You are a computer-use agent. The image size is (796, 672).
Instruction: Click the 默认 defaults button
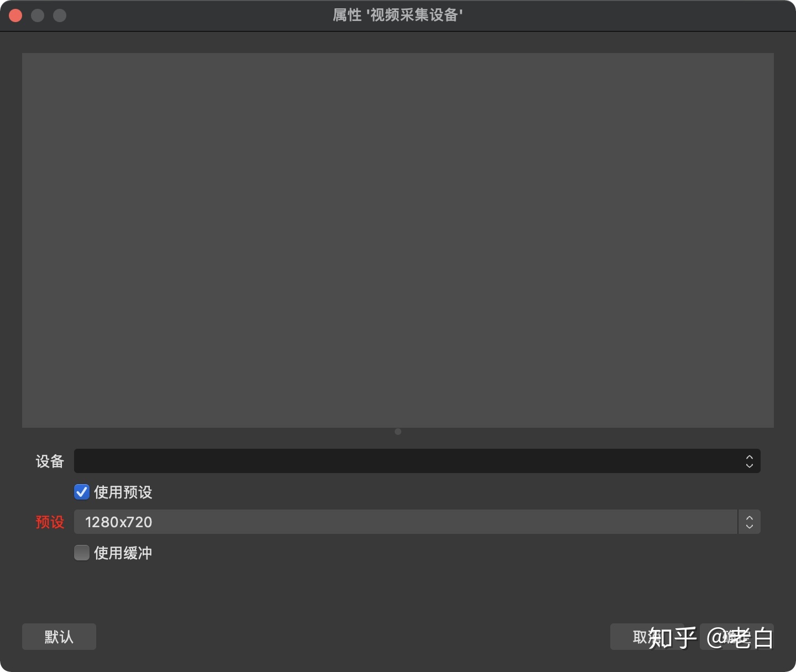point(59,637)
